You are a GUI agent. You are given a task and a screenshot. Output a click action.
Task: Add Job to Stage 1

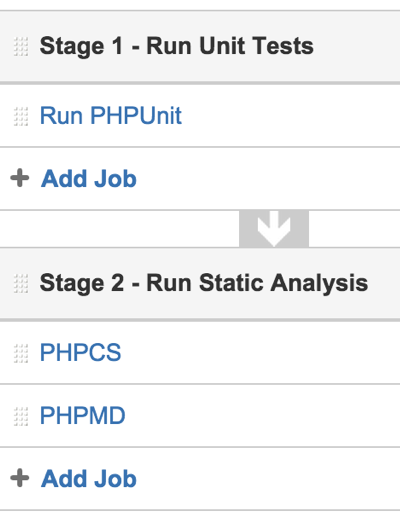pyautogui.click(x=89, y=178)
